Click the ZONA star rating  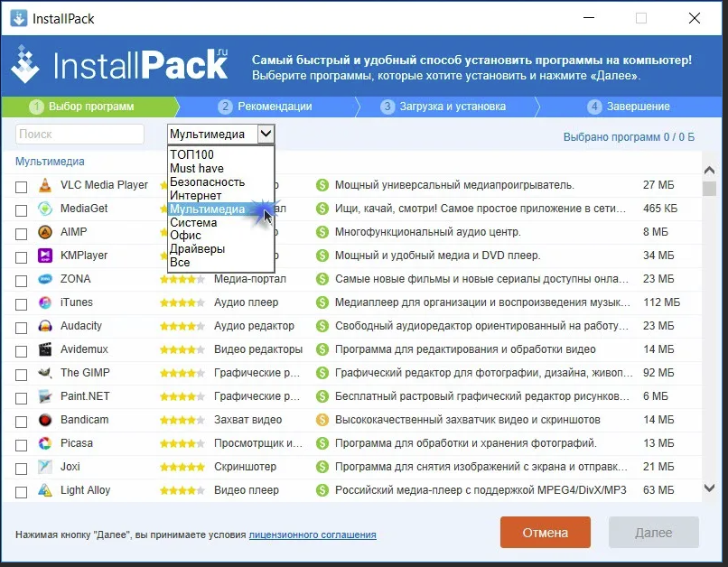click(x=182, y=279)
